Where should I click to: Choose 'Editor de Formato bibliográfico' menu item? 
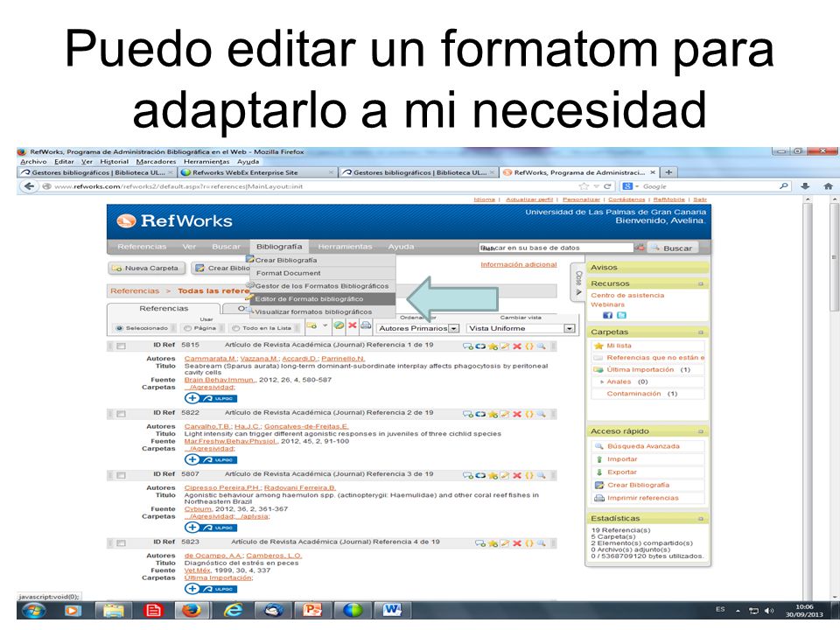click(322, 299)
